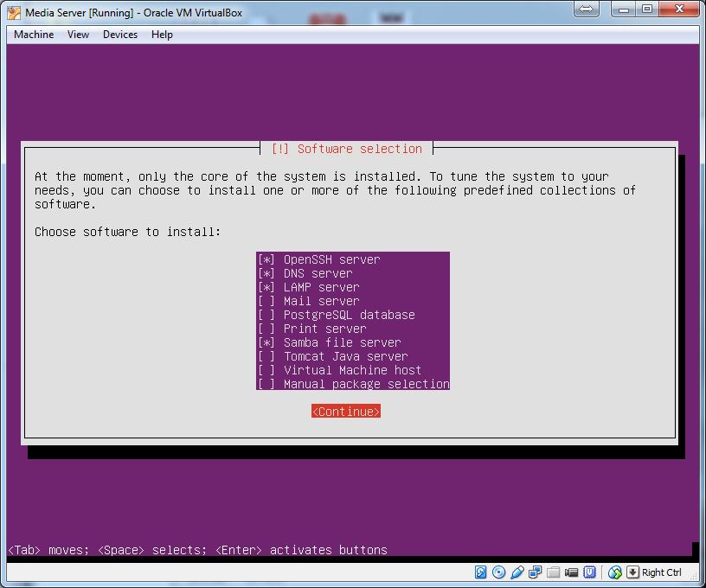Open the Help menu
706x588 pixels.
pyautogui.click(x=162, y=35)
